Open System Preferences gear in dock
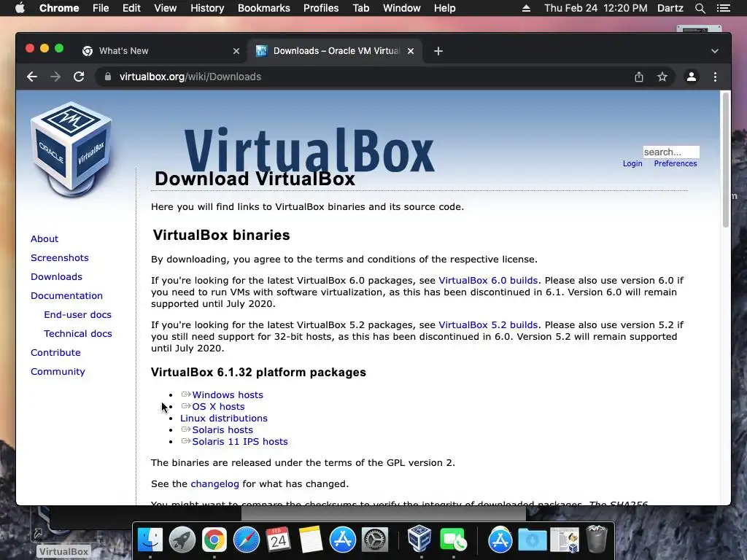Image resolution: width=747 pixels, height=560 pixels. pyautogui.click(x=375, y=540)
